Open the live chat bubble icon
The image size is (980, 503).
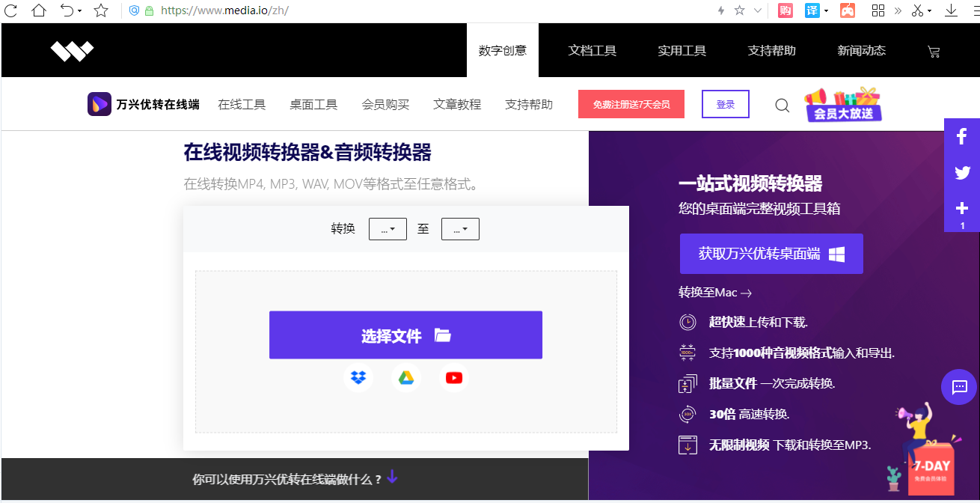(959, 387)
